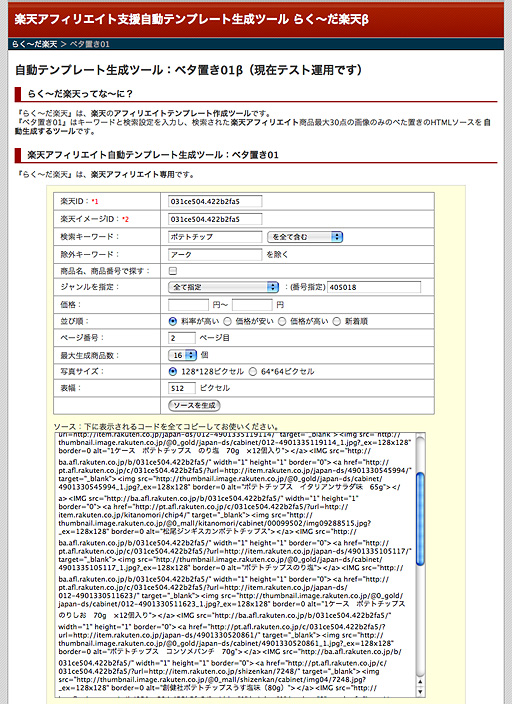Click the ページ番号: label

tap(83, 338)
